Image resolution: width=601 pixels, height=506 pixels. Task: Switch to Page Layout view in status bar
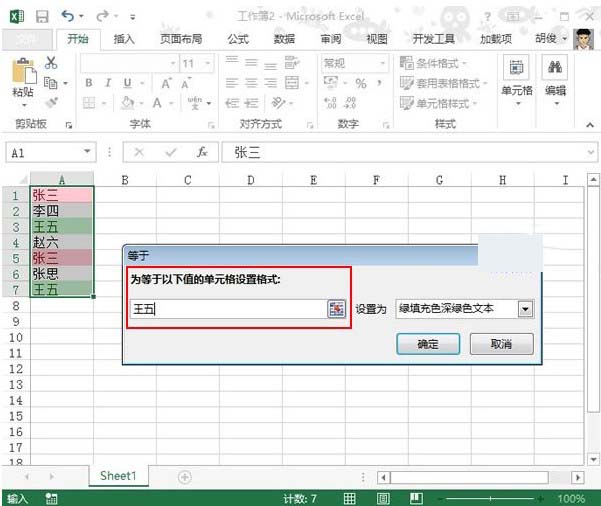pos(383,498)
